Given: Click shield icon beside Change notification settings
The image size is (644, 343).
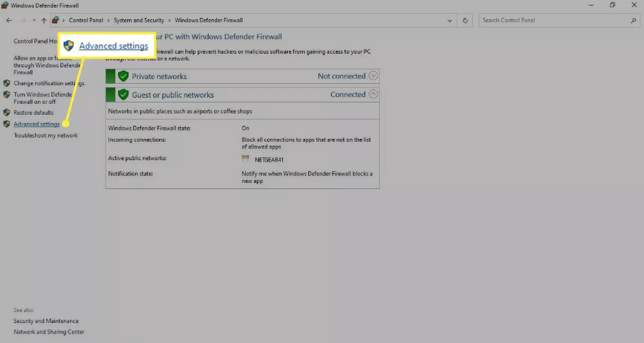Looking at the screenshot, I should 7,83.
